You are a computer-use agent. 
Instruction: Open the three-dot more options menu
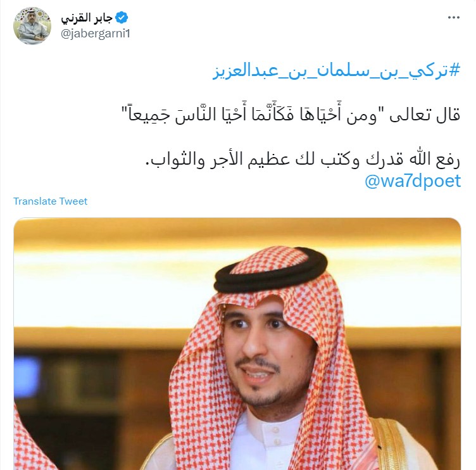coord(454,18)
